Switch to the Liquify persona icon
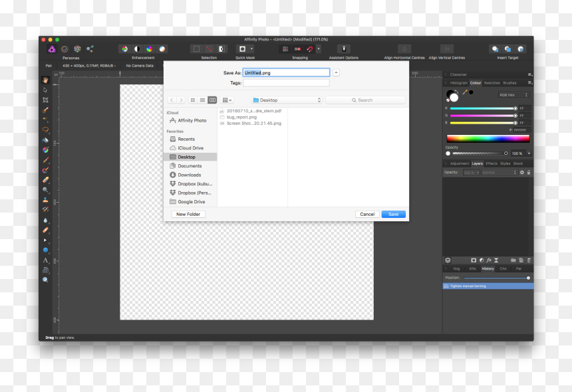Image resolution: width=572 pixels, height=392 pixels. [65, 49]
